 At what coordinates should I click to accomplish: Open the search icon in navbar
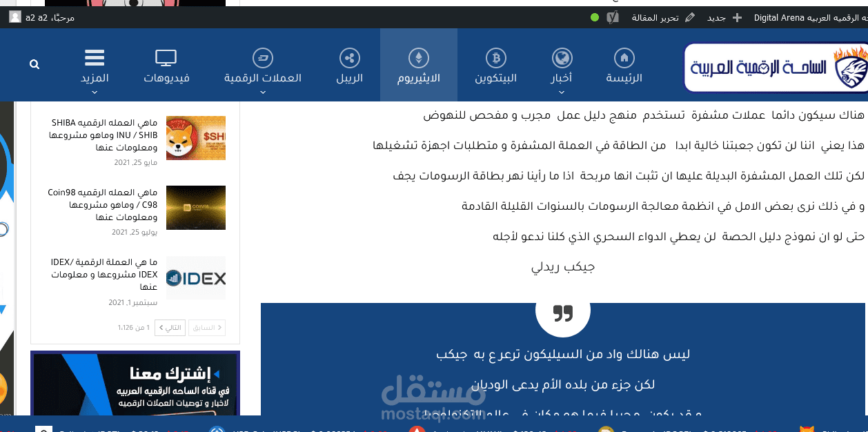34,63
